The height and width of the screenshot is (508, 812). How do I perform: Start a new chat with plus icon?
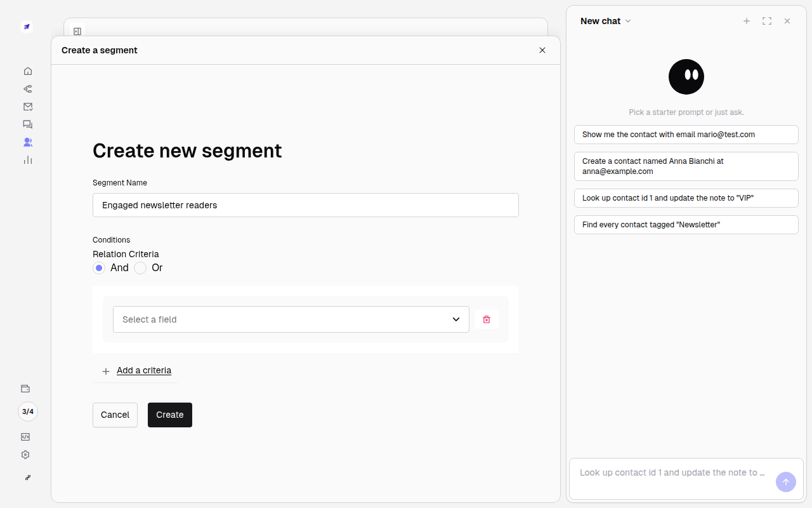pyautogui.click(x=747, y=21)
